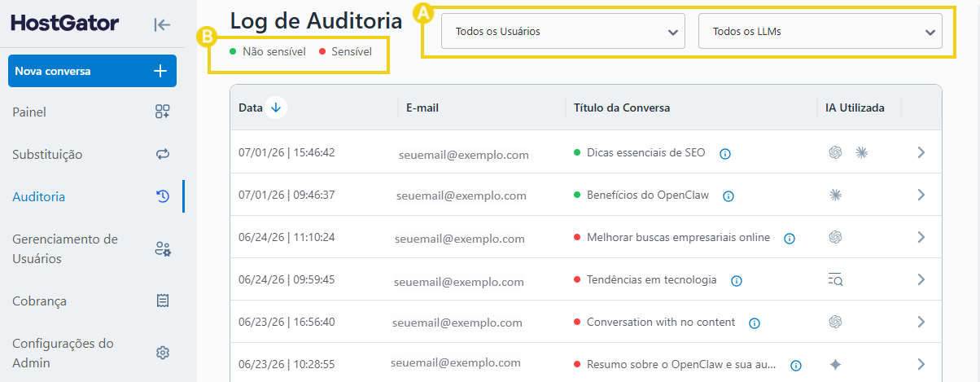Click Claude starburst icon in Dicas essenciais row
The image size is (980, 382).
[x=862, y=152]
